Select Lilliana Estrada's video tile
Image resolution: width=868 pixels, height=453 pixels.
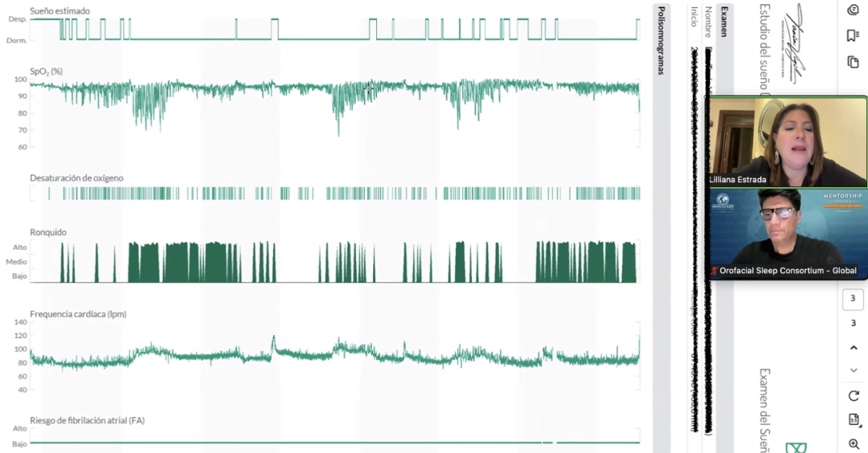click(x=788, y=141)
